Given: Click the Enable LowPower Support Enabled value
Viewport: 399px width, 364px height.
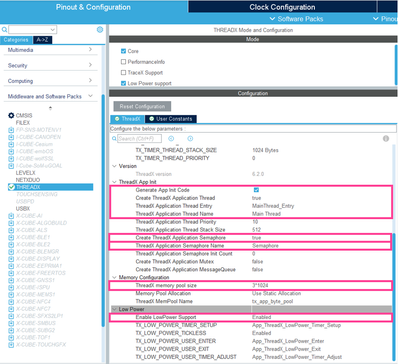Looking at the screenshot, I should pos(261,317).
